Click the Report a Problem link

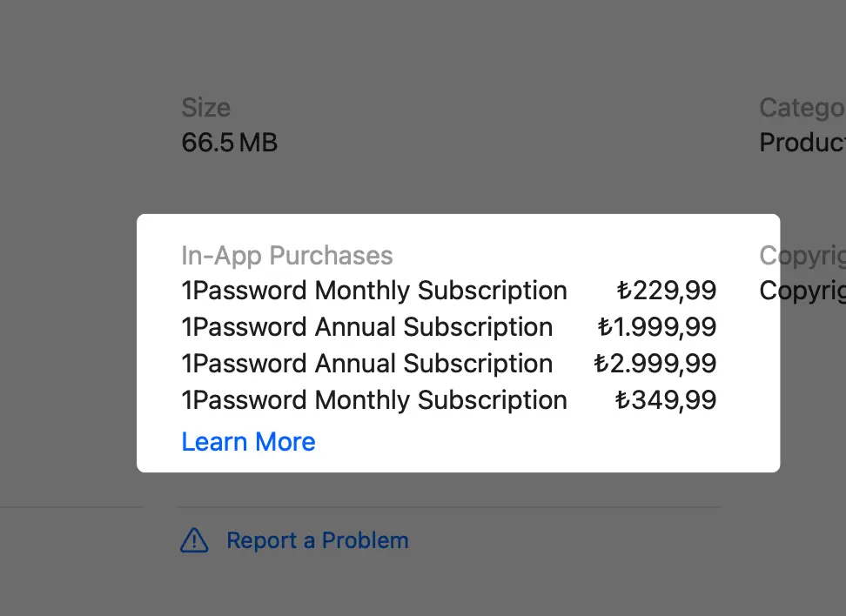tap(318, 540)
